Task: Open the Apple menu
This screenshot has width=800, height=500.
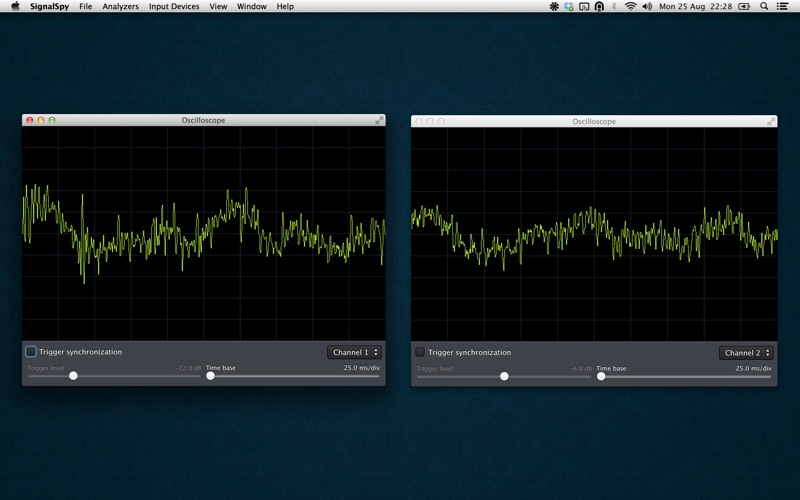Action: pos(15,6)
